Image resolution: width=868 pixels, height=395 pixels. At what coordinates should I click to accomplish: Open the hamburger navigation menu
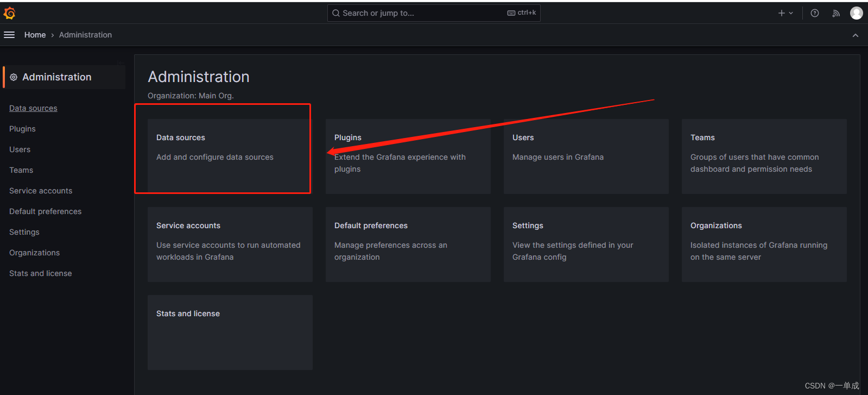pos(9,35)
